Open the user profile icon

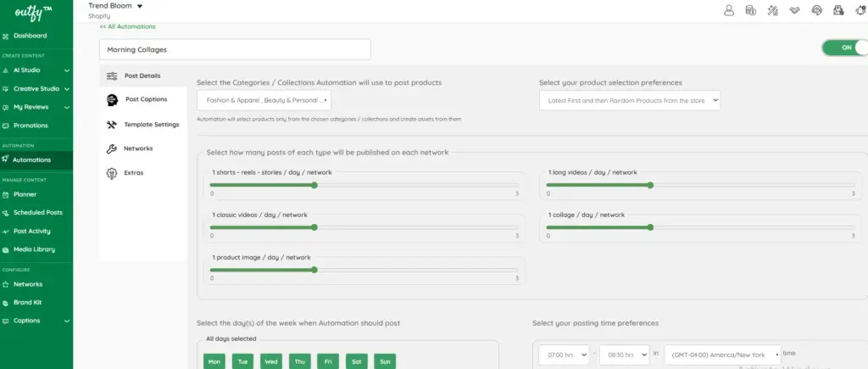pos(729,10)
